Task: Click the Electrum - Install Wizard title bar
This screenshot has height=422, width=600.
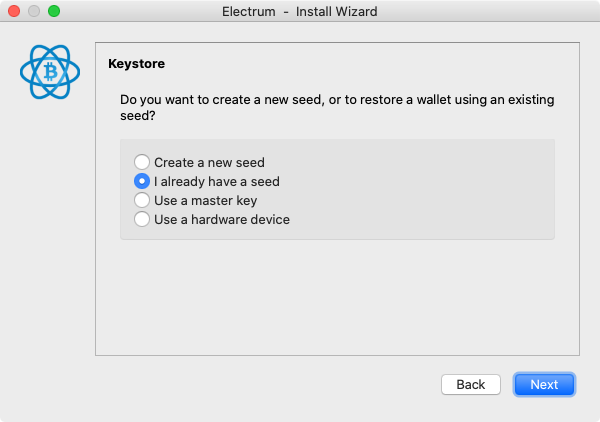Action: [x=300, y=11]
